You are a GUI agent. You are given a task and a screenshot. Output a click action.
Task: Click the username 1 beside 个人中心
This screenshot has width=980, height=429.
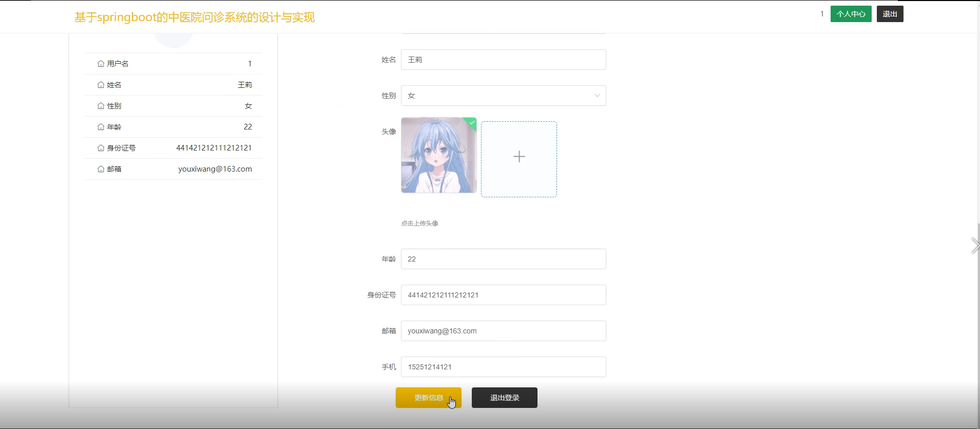click(x=822, y=14)
